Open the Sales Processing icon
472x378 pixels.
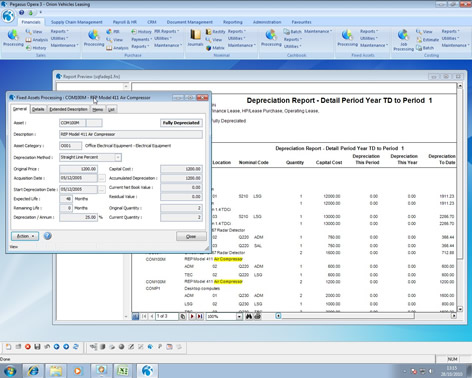coord(13,35)
